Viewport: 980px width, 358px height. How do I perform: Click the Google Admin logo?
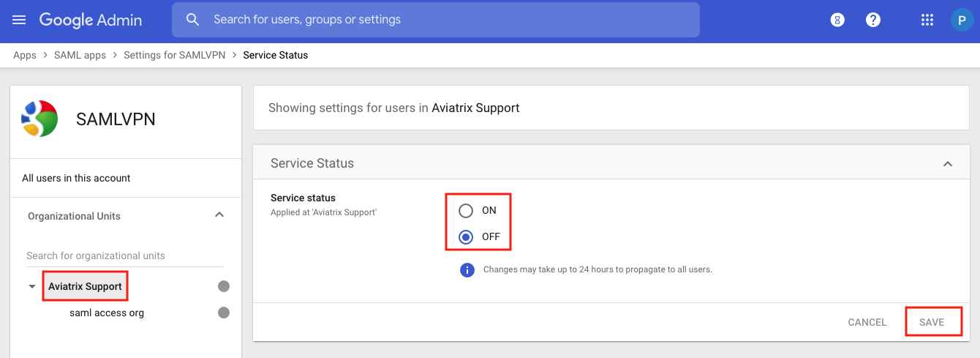[x=90, y=20]
